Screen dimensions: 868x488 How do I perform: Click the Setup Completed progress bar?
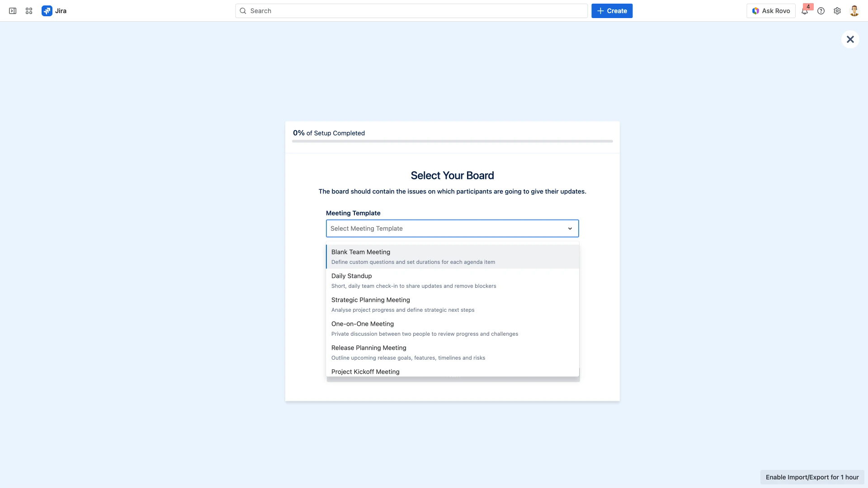tap(452, 141)
